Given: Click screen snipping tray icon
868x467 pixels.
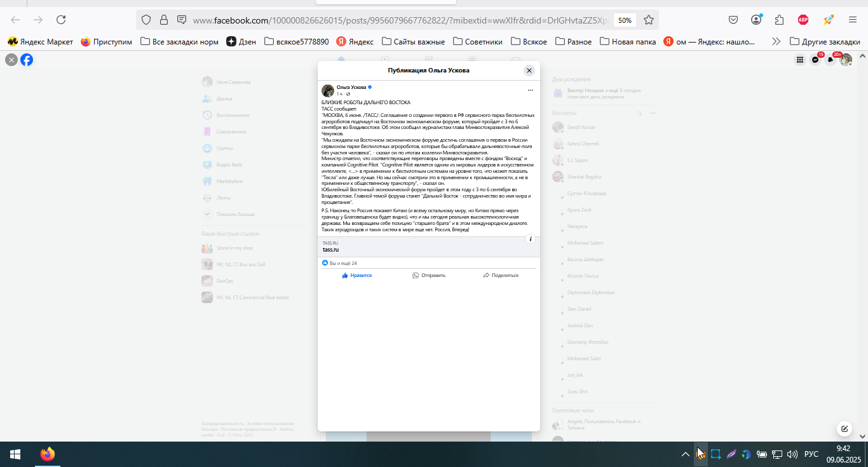Looking at the screenshot, I should coord(716,454).
